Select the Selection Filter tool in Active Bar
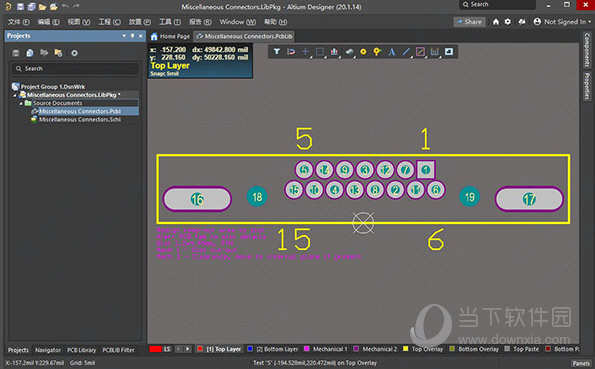Screen dimensions: 595x369 pos(277,52)
